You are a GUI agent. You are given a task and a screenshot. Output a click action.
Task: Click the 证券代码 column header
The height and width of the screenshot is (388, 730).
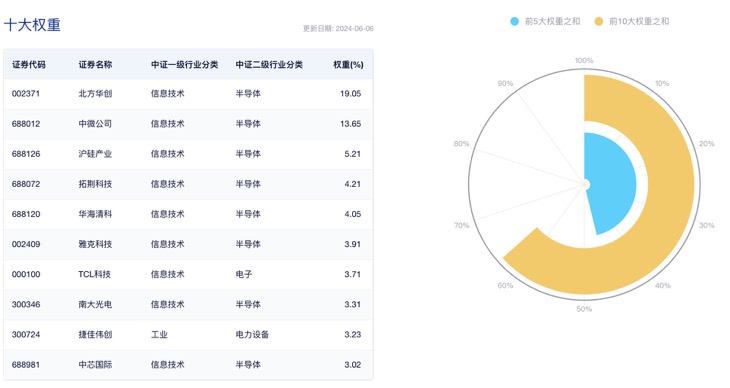[x=29, y=65]
